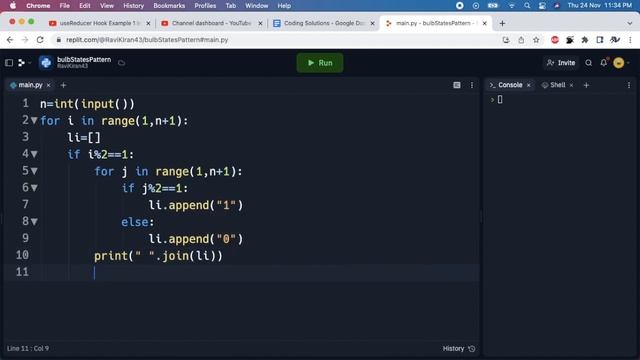This screenshot has height=360, width=640.
Task: Click the print(" ".join(li)) line
Action: coord(158,256)
